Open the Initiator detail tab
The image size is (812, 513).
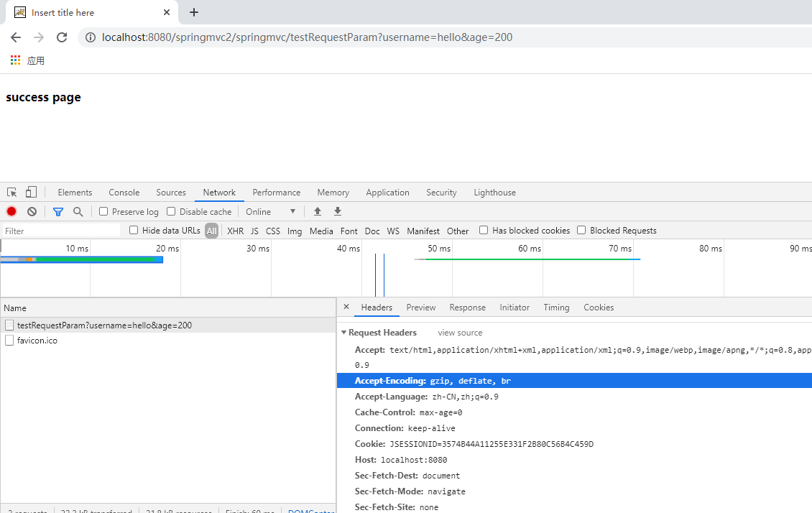coord(515,307)
